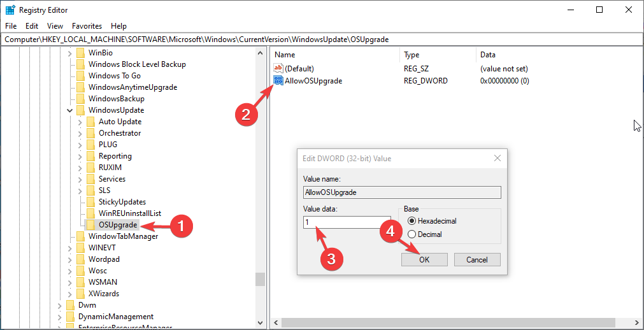
Task: Click the AllowOSUpgrade DWORD value icon
Action: pyautogui.click(x=278, y=80)
